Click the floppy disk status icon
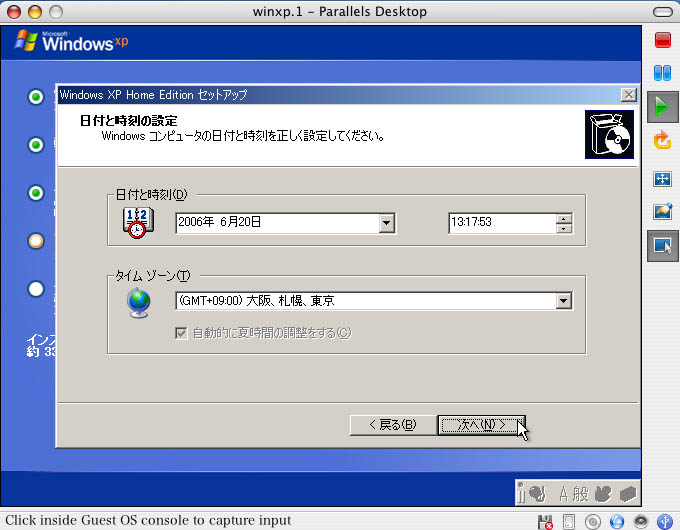Screen dimensions: 680x530 (546, 521)
